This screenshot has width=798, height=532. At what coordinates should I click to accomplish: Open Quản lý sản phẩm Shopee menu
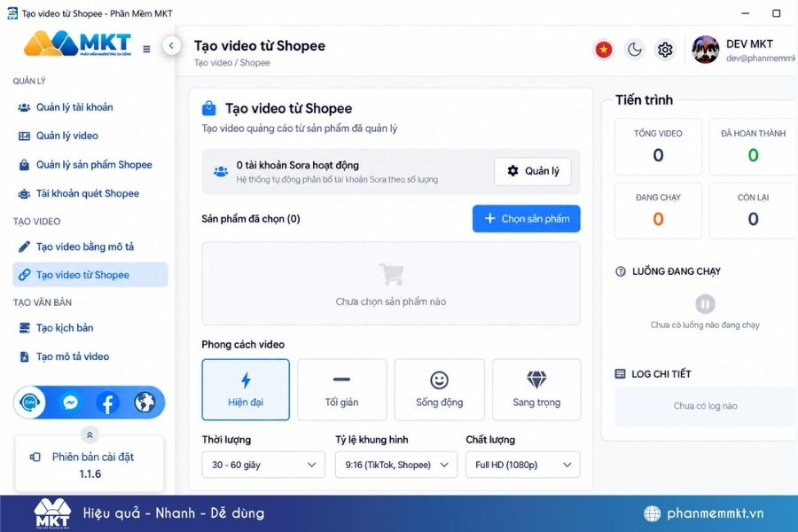click(90, 165)
